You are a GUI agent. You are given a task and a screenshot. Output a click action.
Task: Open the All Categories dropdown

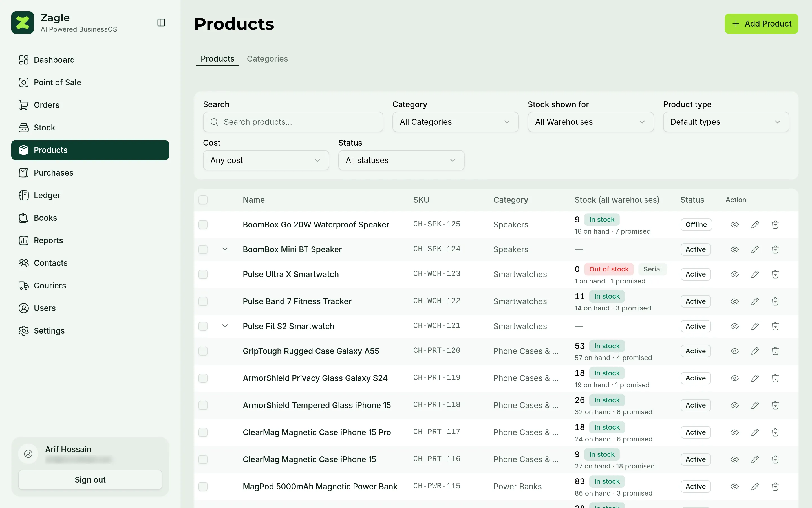click(x=455, y=122)
